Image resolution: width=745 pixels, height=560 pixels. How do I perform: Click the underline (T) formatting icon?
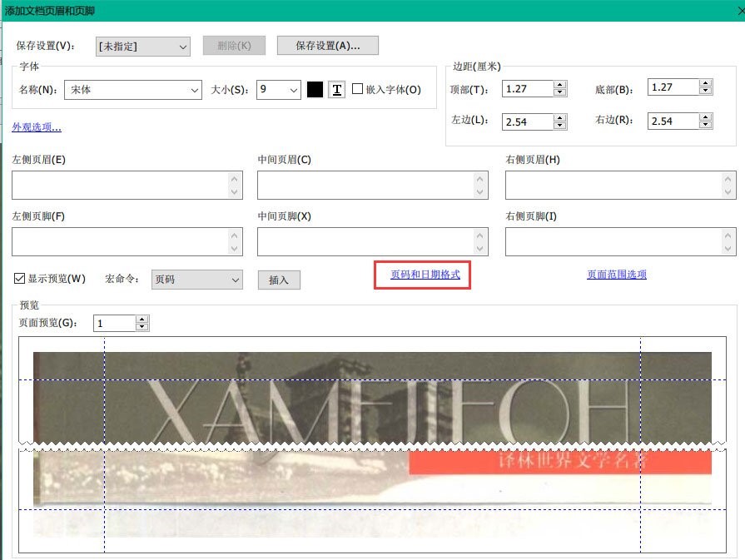coord(336,90)
